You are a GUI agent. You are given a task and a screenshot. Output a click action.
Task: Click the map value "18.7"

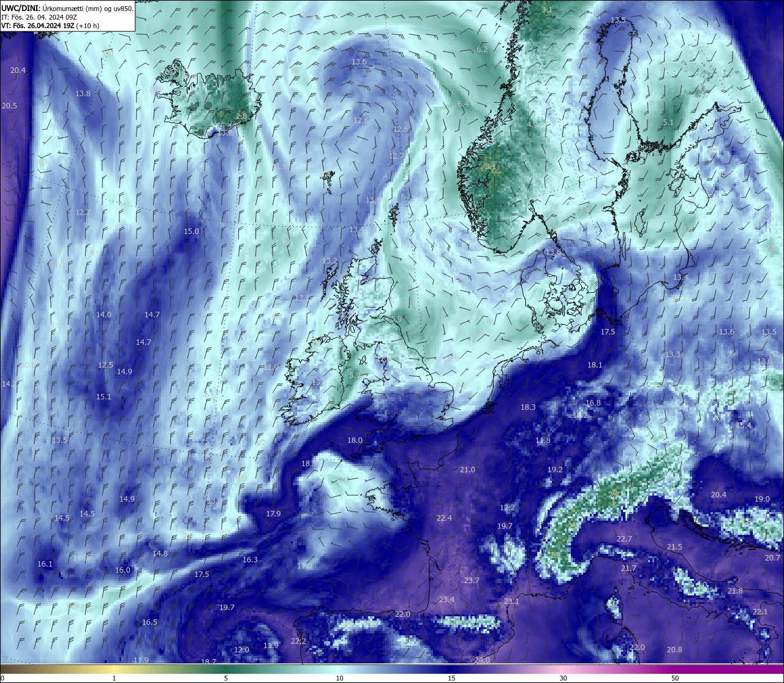(x=208, y=662)
